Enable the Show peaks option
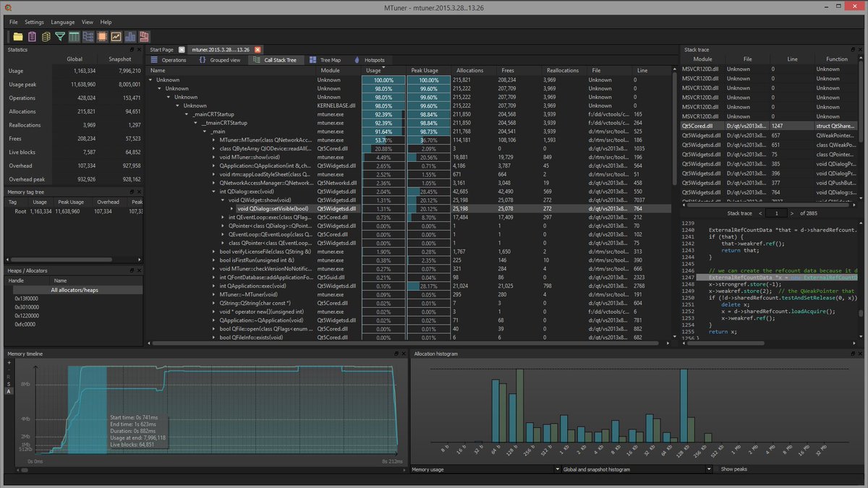This screenshot has width=868, height=488. [733, 469]
